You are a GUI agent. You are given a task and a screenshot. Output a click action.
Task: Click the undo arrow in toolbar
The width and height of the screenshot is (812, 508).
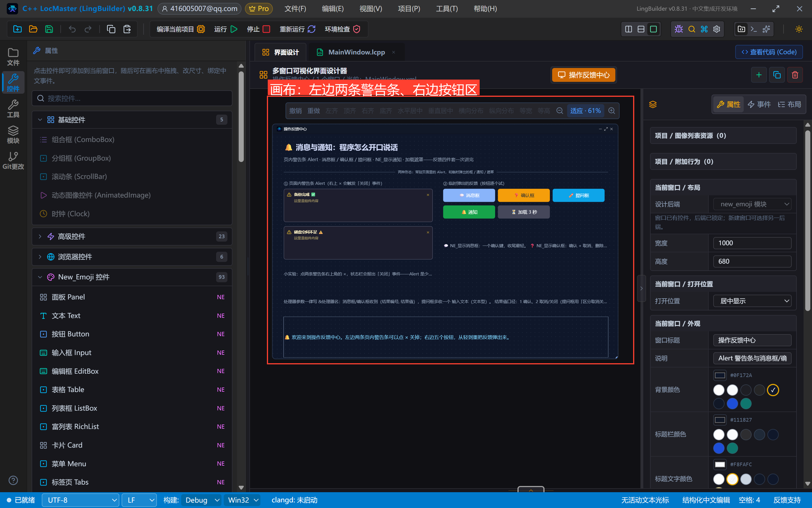pos(72,29)
